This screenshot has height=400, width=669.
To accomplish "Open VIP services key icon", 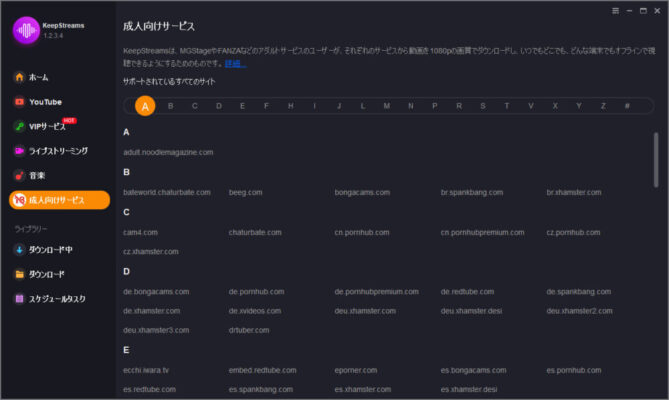I will 19,126.
